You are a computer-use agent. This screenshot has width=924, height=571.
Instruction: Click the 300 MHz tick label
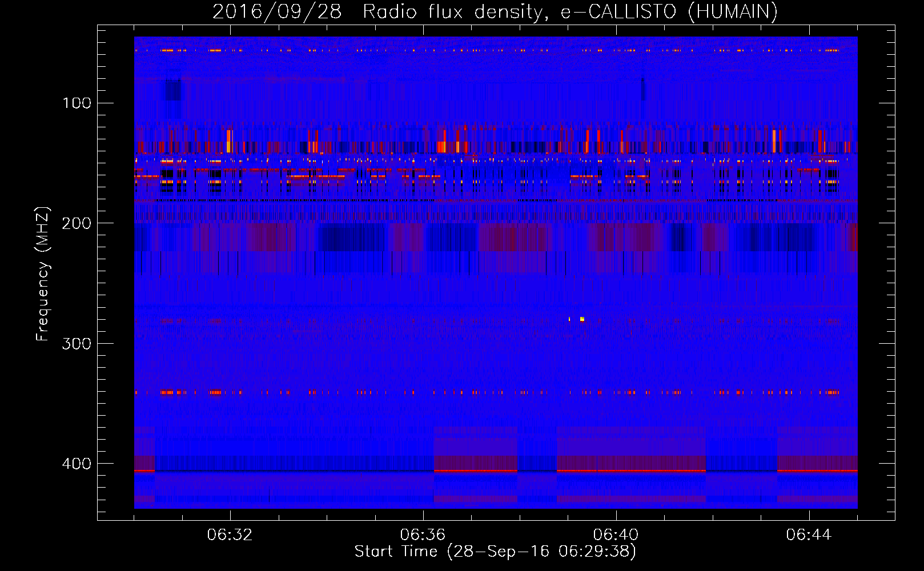[x=77, y=343]
